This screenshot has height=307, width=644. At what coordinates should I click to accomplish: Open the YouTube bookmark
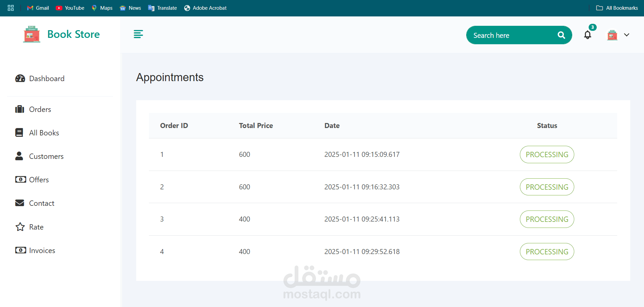[70, 8]
